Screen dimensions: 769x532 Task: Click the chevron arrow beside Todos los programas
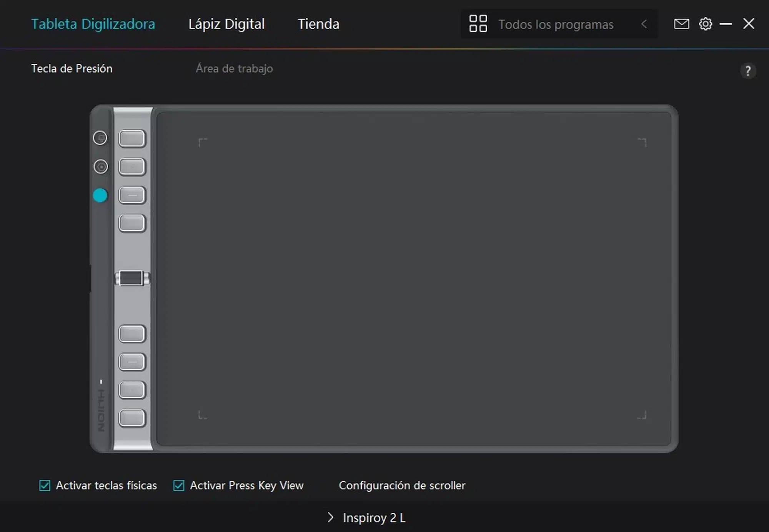[x=644, y=24]
